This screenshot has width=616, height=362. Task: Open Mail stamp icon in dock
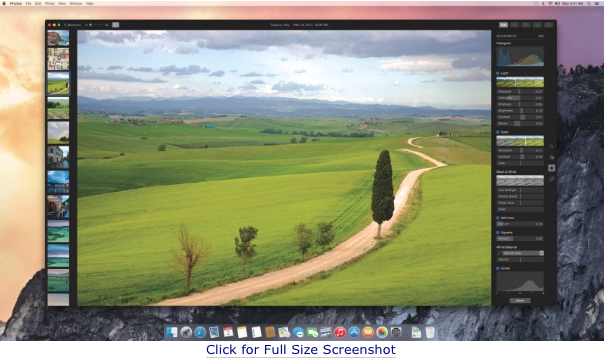(x=214, y=332)
